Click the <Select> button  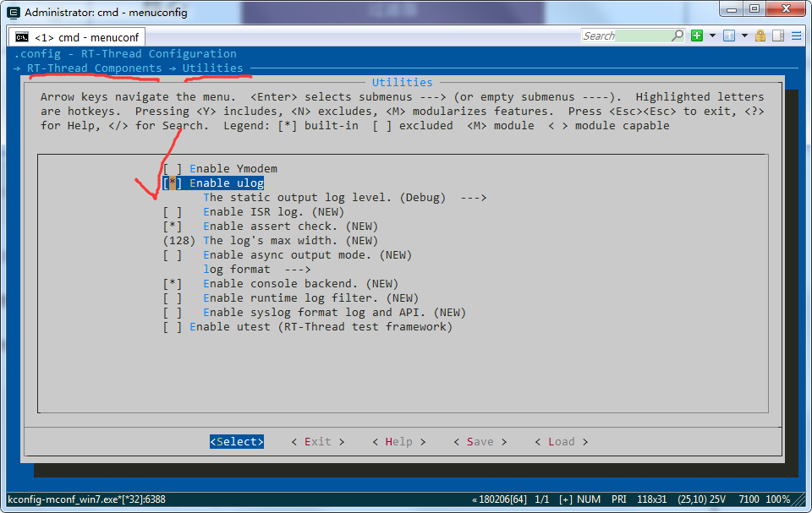(x=237, y=441)
